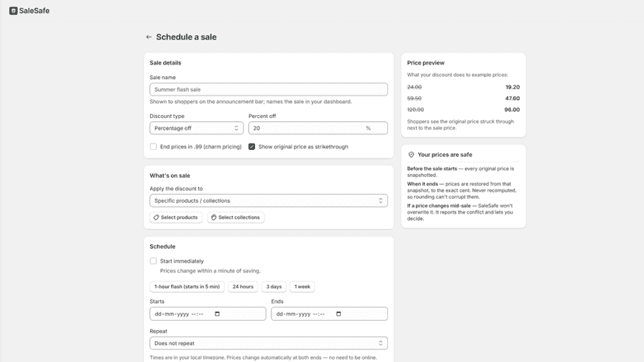Click the back arrow beside Schedule a sale

pyautogui.click(x=149, y=37)
